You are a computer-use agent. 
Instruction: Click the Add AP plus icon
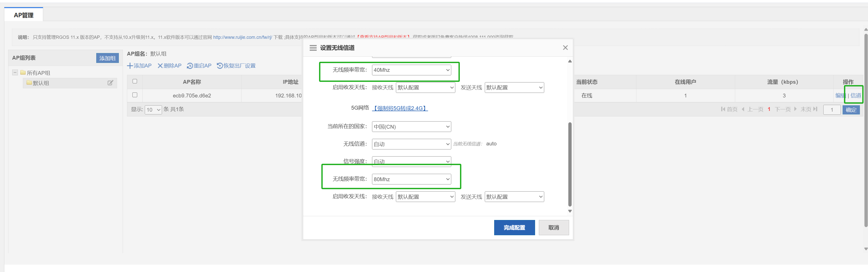coord(130,66)
